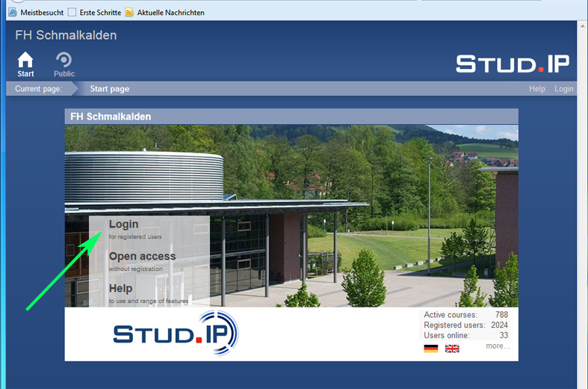Open the more… statistics link

pos(498,346)
